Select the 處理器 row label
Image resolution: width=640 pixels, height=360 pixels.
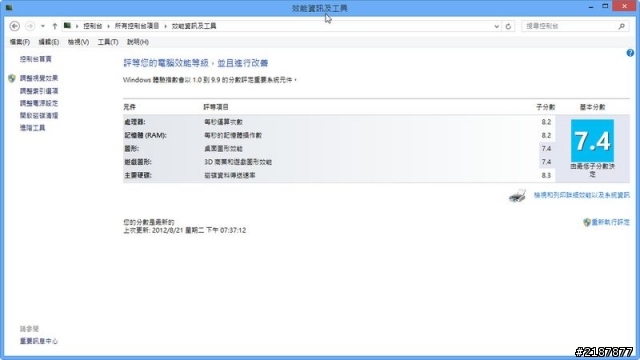click(x=135, y=122)
